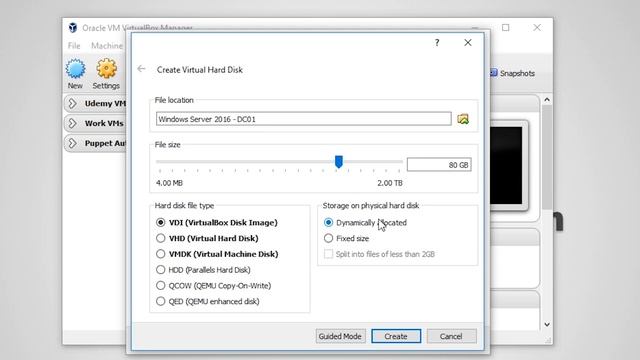Click the help question mark in the dialog
Screen dimensions: 640x360
click(437, 42)
